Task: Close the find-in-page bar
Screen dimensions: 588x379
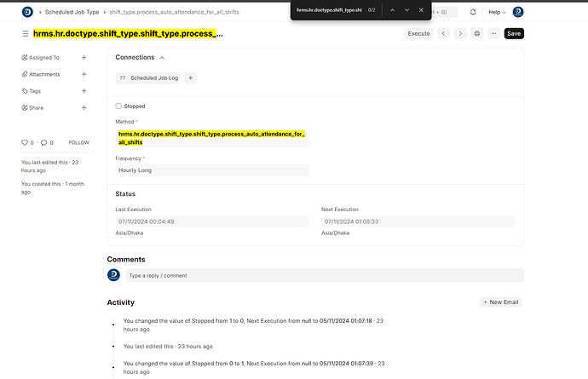Action: [x=421, y=10]
